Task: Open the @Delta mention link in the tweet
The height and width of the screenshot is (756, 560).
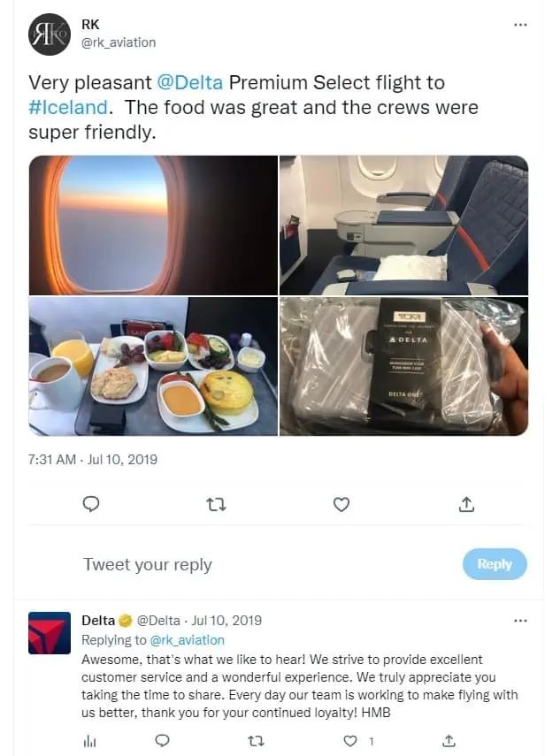Action: pos(190,82)
